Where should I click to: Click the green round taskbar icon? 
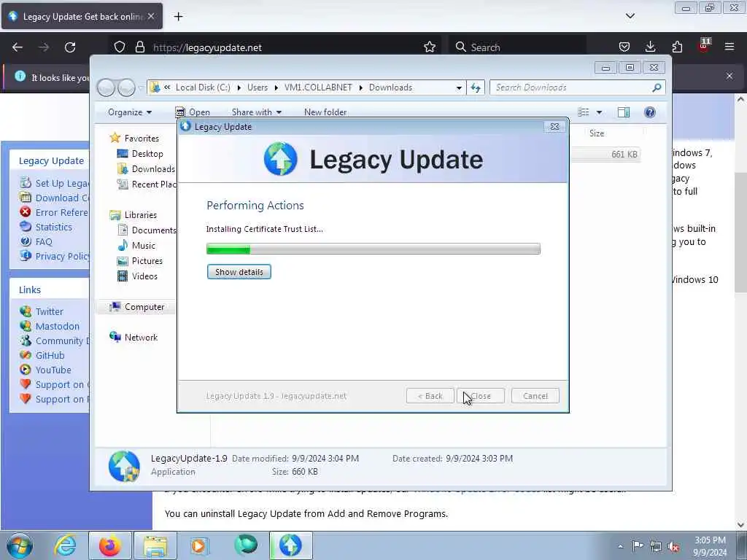pos(246,545)
